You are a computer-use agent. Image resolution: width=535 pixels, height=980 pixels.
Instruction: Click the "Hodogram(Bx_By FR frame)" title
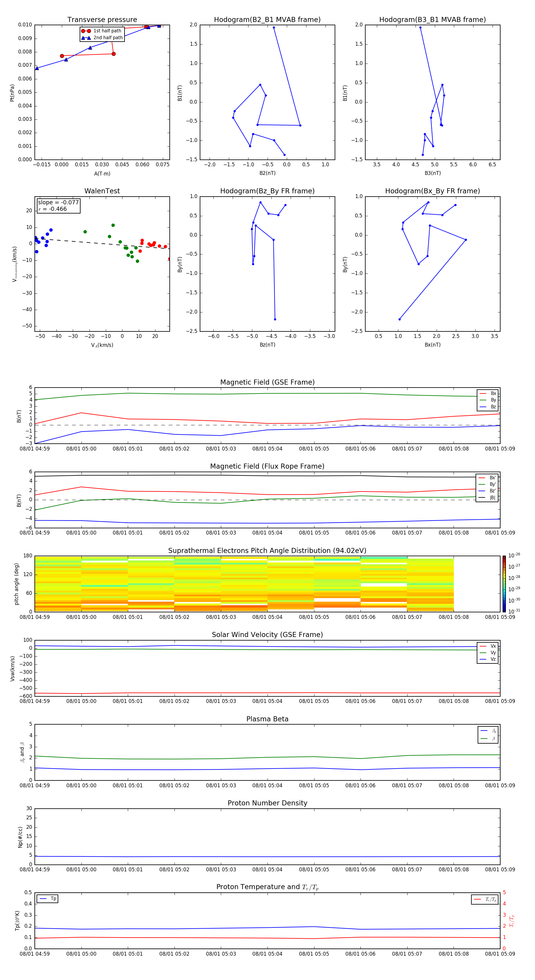432,191
